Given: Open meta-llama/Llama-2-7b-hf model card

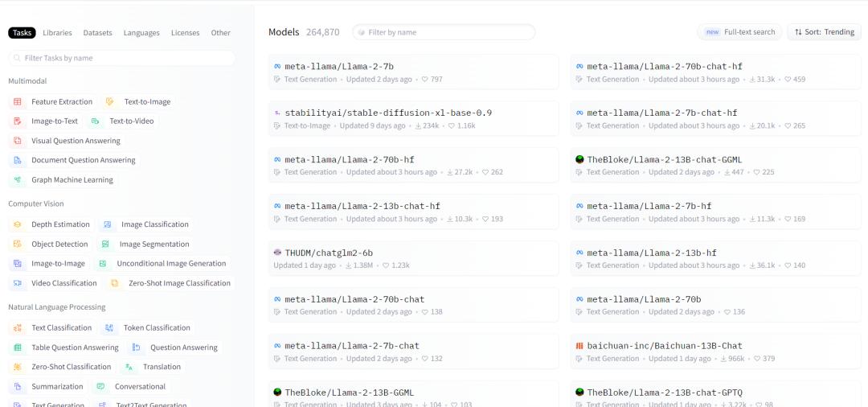Looking at the screenshot, I should (x=716, y=212).
